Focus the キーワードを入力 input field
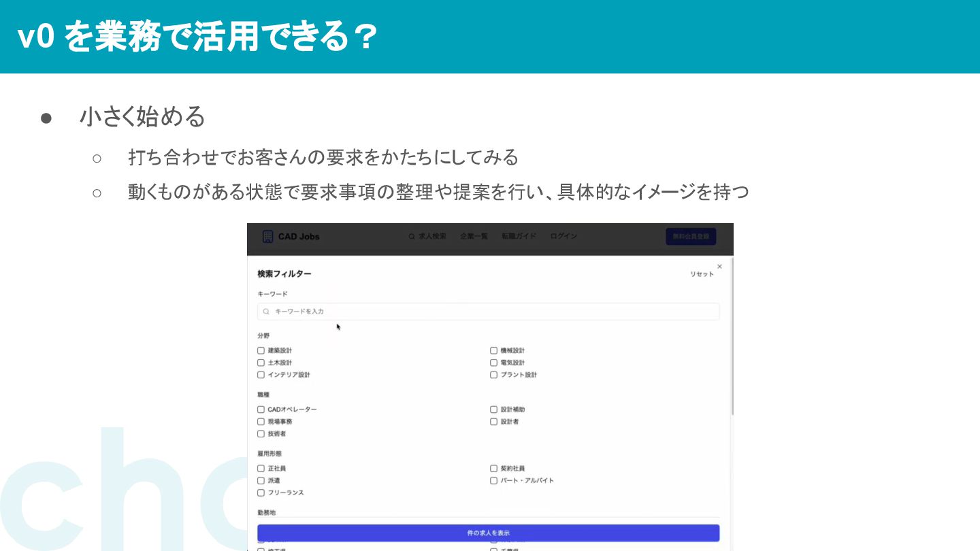 tap(488, 312)
